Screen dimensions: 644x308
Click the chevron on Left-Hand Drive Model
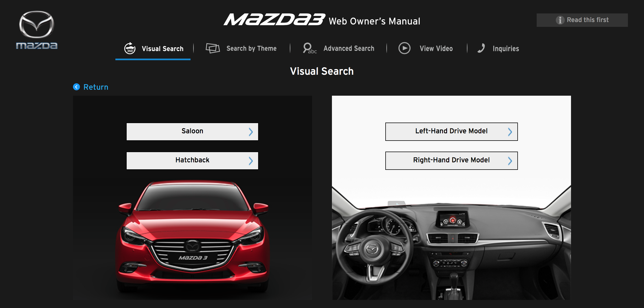[510, 132]
